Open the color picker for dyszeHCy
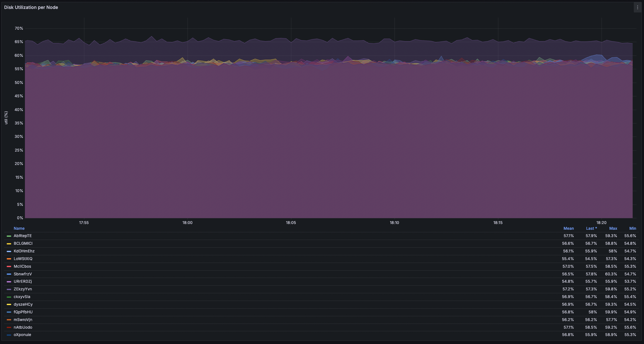 (8, 304)
